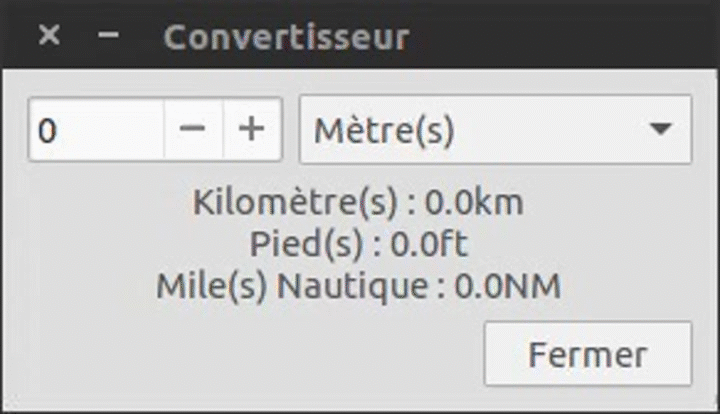
Task: Click the digit 0 in the spin box
Action: 47,130
